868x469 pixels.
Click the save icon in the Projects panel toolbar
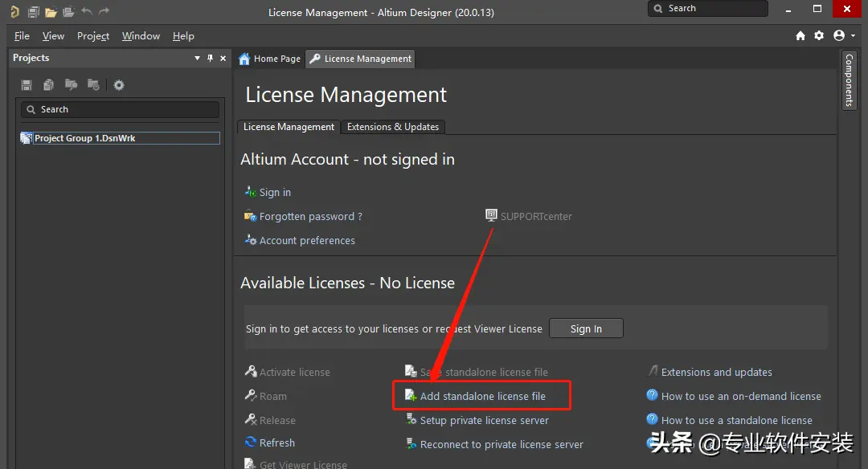27,84
